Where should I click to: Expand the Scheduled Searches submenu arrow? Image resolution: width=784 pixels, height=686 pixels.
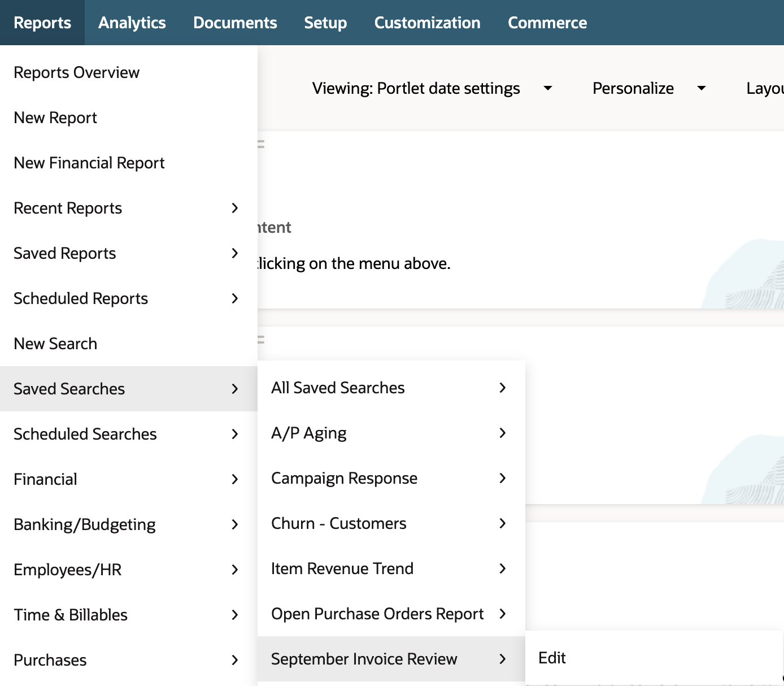235,434
